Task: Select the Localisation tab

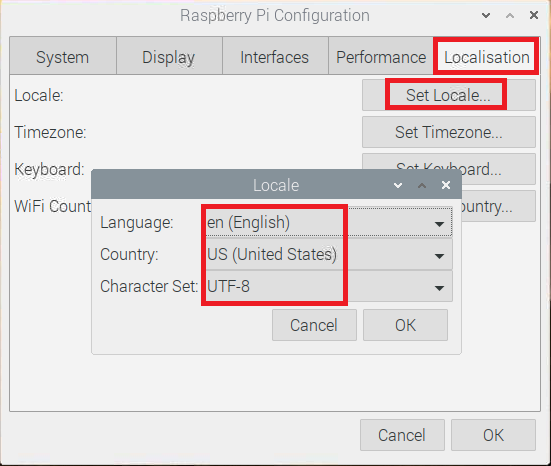Action: click(486, 56)
